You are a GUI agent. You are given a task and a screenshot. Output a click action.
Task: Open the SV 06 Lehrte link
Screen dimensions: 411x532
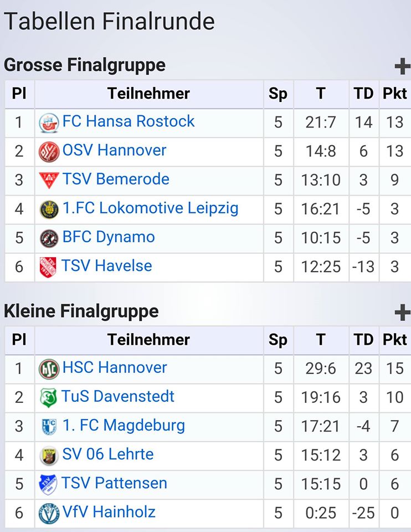click(x=108, y=454)
